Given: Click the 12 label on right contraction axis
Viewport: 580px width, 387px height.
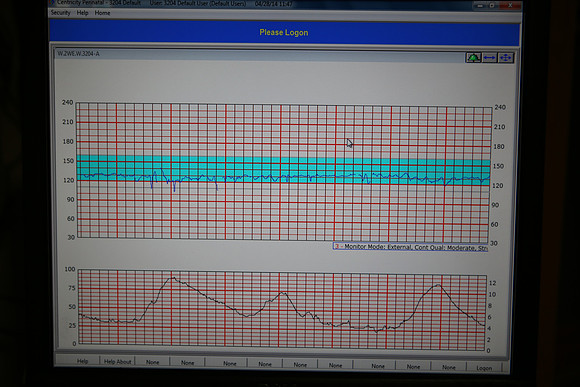Looking at the screenshot, I should (492, 283).
